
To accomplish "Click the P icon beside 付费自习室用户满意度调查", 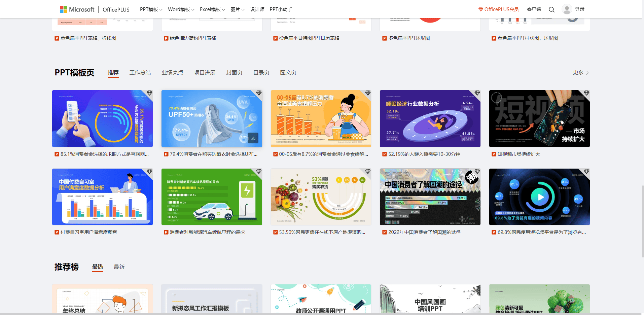I will tap(57, 232).
